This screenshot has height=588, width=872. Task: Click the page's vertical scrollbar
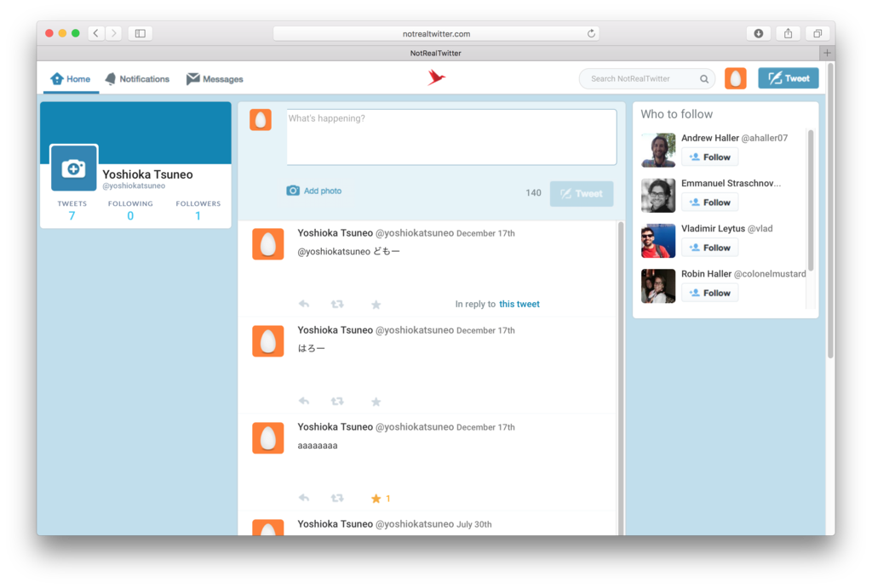[x=830, y=211]
